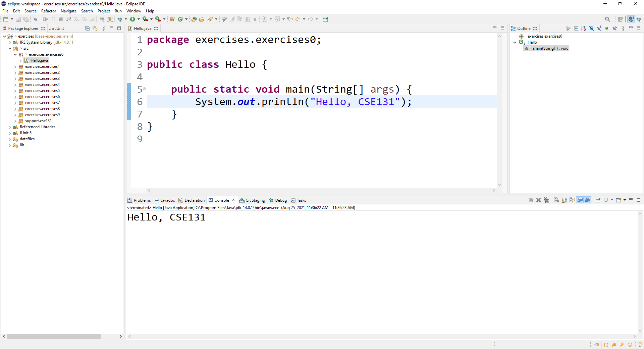The width and height of the screenshot is (644, 349).
Task: Toggle Hide Static Fields and Methods
Action: tap(599, 28)
